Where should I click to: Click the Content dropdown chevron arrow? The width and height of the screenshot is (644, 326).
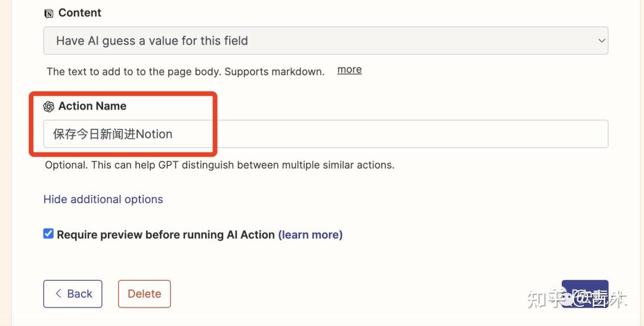[x=600, y=41]
